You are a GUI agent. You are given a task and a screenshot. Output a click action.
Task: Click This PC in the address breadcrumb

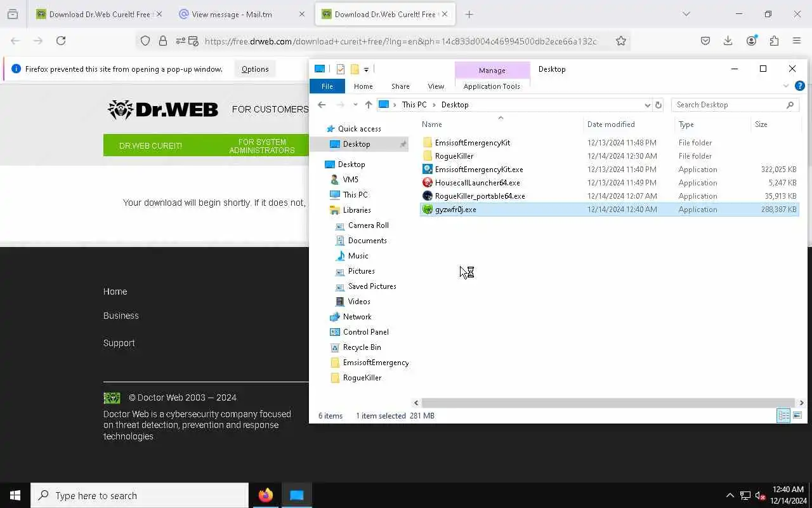[414, 105]
